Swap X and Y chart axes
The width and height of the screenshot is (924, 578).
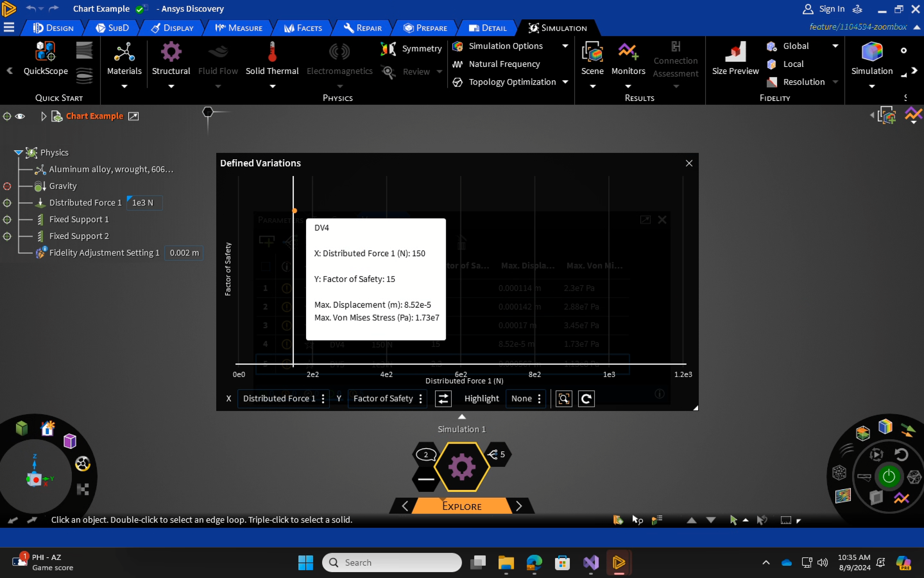pos(443,398)
